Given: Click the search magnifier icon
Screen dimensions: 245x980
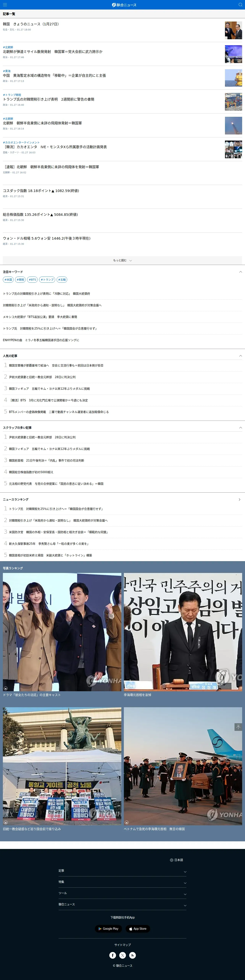Looking at the screenshot, I should [x=240, y=5].
